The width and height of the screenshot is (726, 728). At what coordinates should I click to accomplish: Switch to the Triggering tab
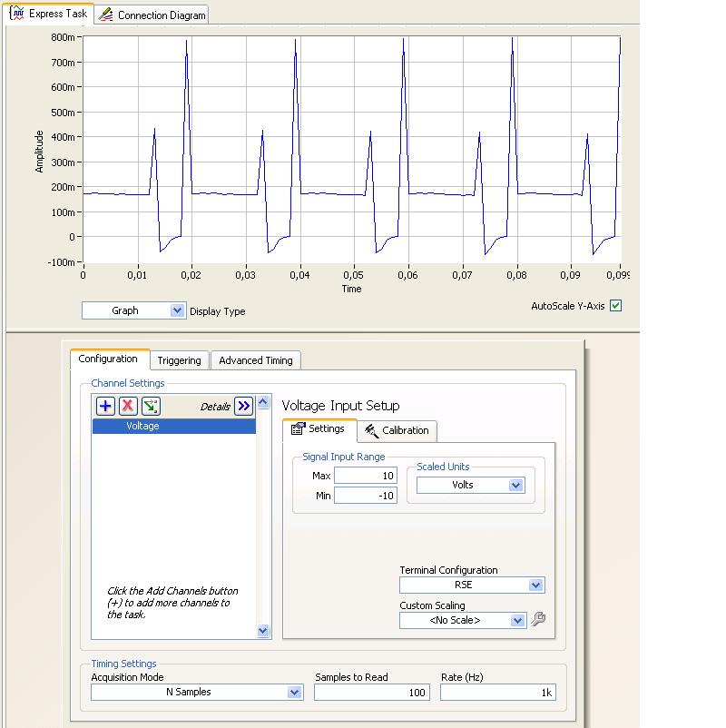(179, 360)
